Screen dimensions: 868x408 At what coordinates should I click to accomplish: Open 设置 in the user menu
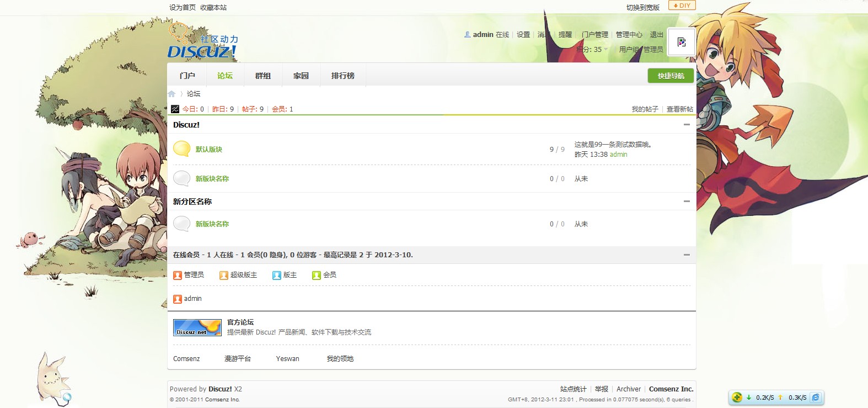(523, 34)
